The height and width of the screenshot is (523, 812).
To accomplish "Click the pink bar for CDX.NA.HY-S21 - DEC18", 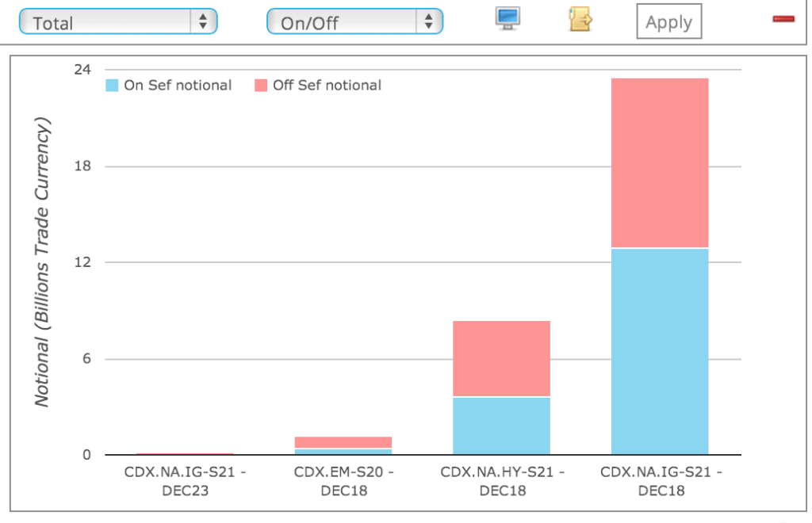I will tap(501, 357).
